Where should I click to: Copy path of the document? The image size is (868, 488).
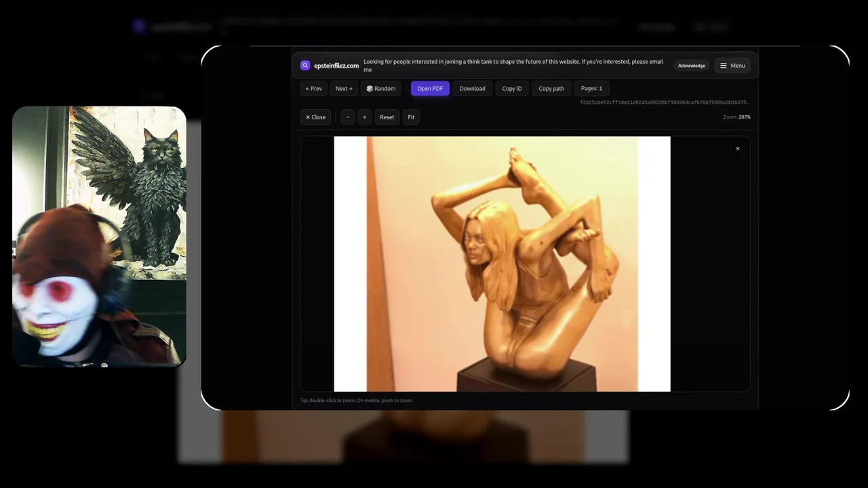pos(551,89)
